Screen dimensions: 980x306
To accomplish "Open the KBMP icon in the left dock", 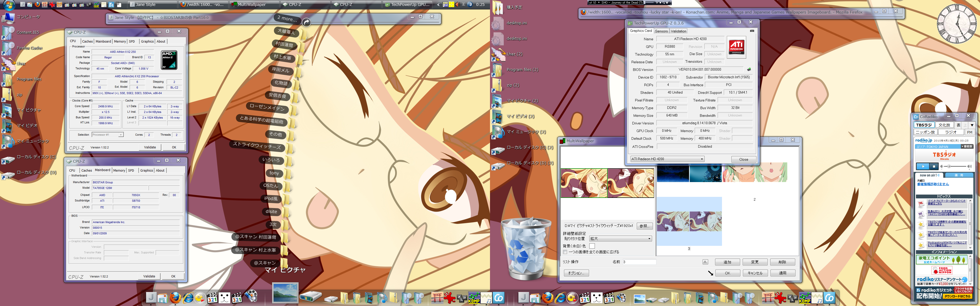I will click(x=474, y=298).
